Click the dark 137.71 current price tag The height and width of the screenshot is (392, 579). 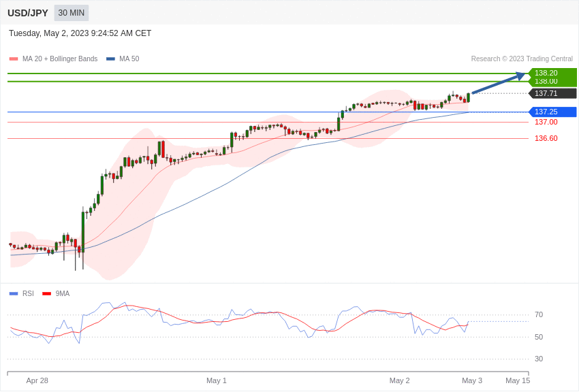552,93
